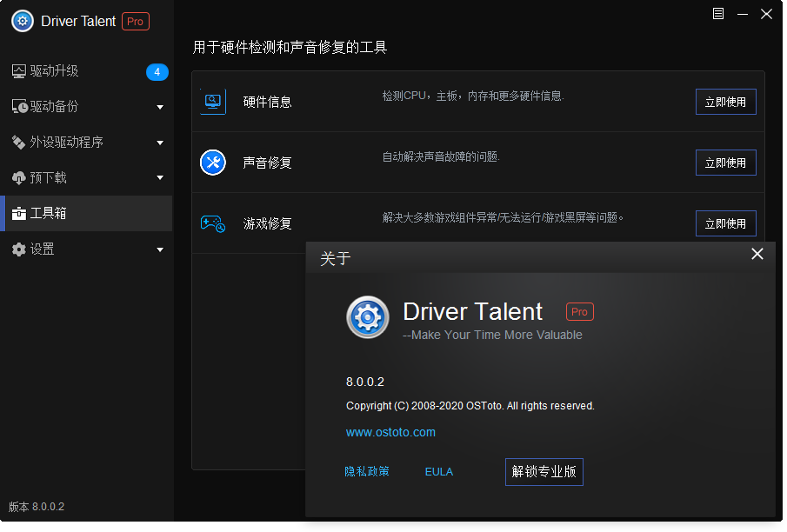787x532 pixels.
Task: Expand the 预下载 section chevron
Action: click(x=160, y=177)
